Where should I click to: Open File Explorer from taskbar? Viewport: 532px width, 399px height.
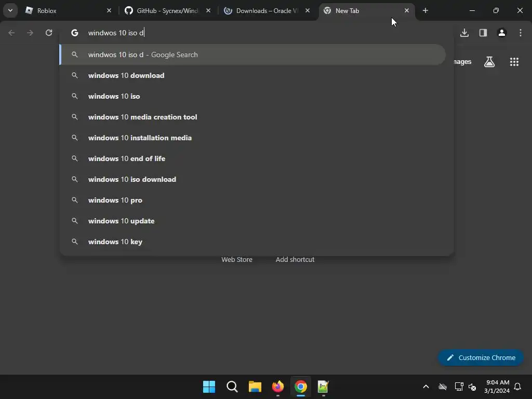(x=255, y=387)
